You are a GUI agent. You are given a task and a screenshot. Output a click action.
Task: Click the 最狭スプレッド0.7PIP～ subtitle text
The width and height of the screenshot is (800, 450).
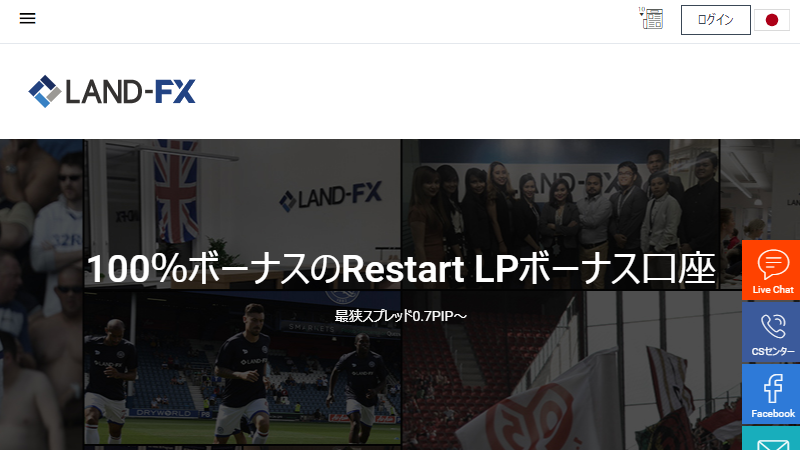pyautogui.click(x=401, y=316)
